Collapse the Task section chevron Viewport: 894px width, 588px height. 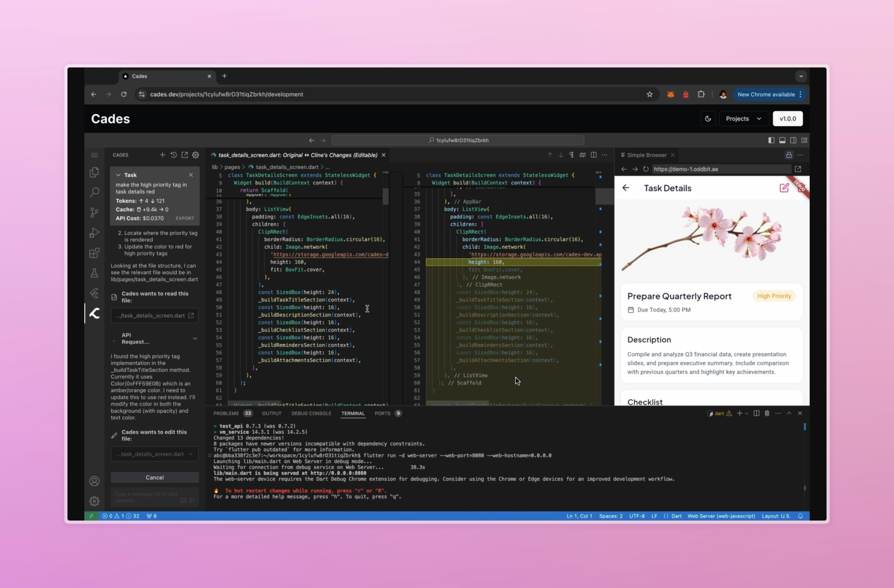coord(118,175)
